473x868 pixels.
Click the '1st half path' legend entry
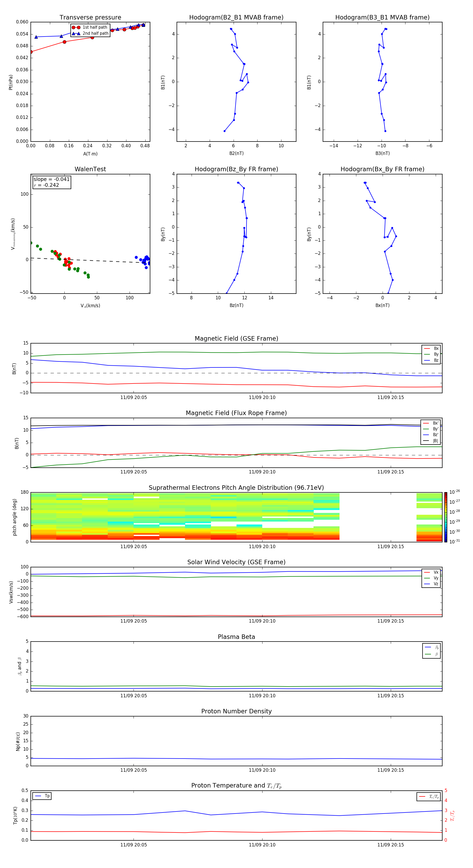[90, 27]
